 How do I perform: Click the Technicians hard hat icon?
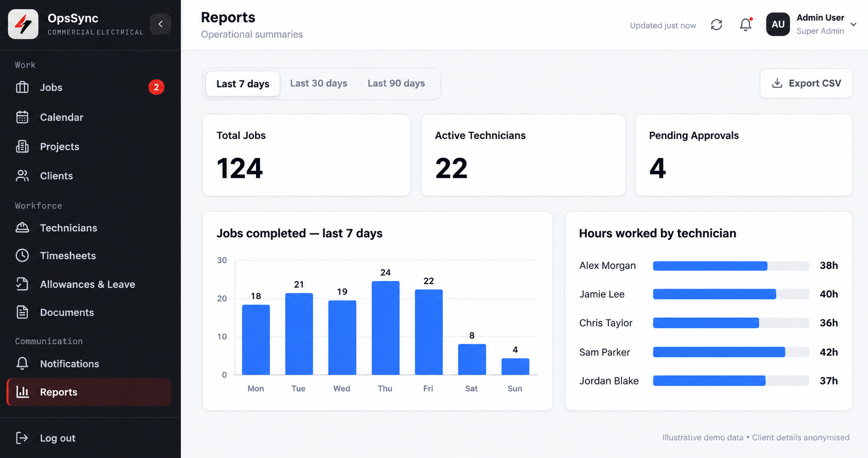click(x=22, y=228)
